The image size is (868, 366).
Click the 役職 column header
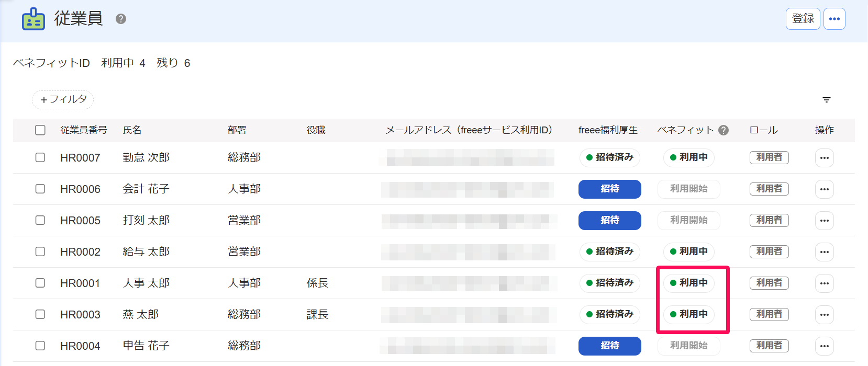(x=316, y=130)
